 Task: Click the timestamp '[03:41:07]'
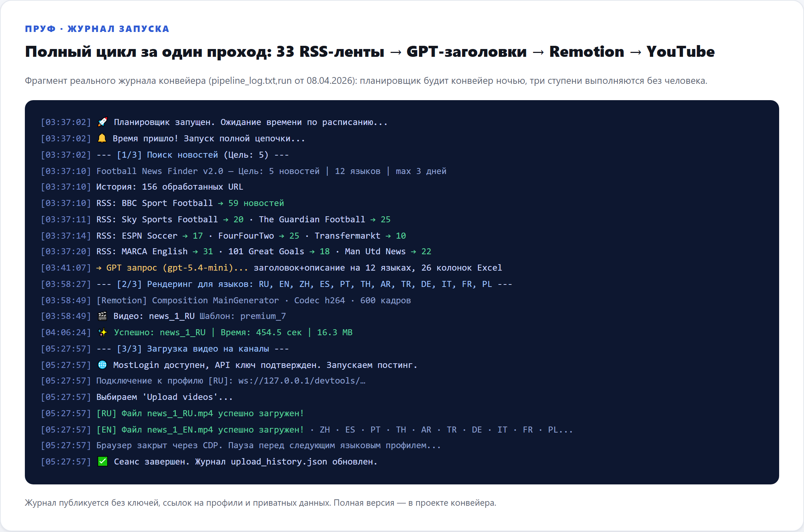coord(66,268)
